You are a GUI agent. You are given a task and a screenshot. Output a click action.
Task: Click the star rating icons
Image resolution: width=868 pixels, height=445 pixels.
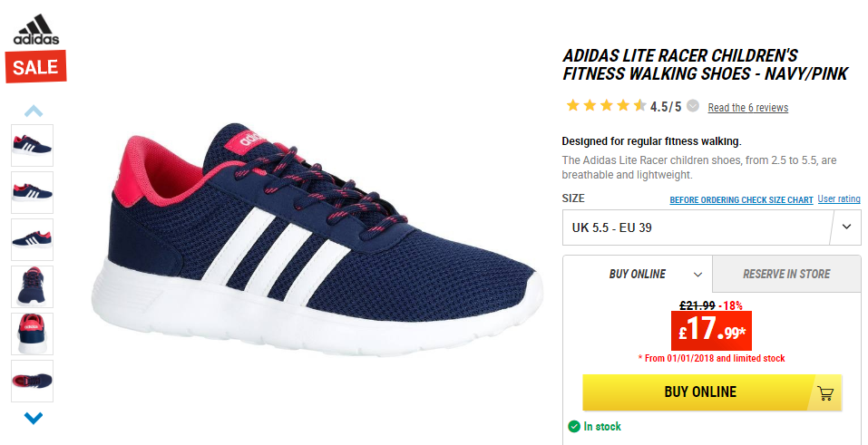point(606,105)
